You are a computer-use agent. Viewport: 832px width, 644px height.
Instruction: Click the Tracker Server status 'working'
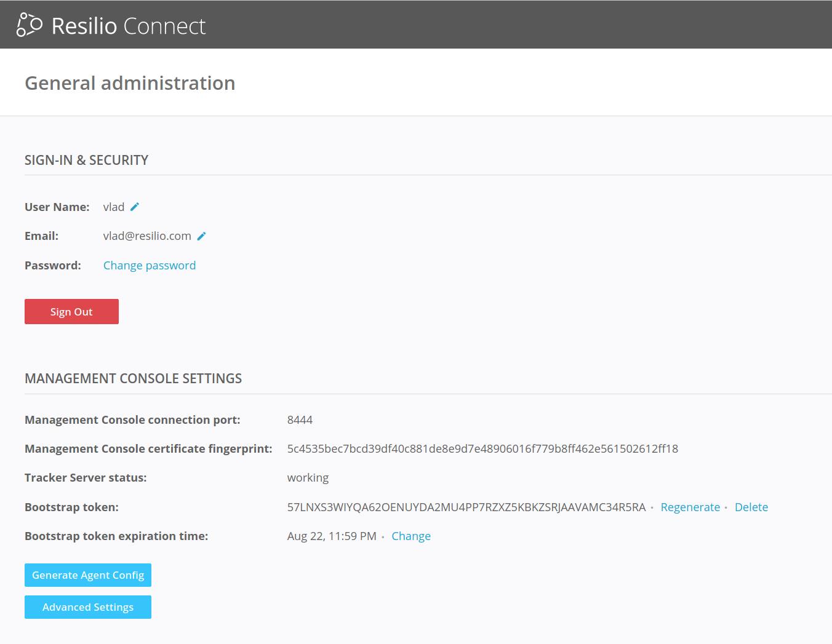308,478
